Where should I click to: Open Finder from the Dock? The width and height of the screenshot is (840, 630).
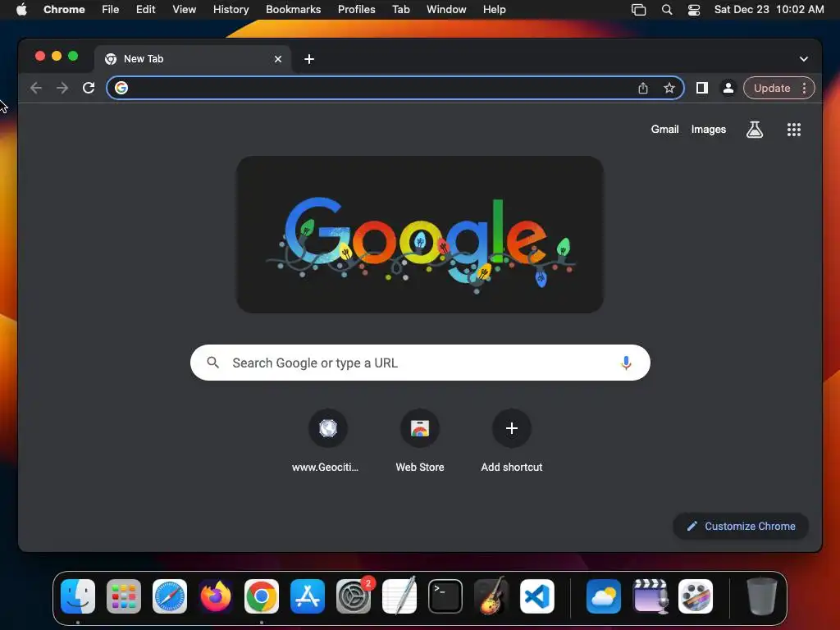click(78, 596)
